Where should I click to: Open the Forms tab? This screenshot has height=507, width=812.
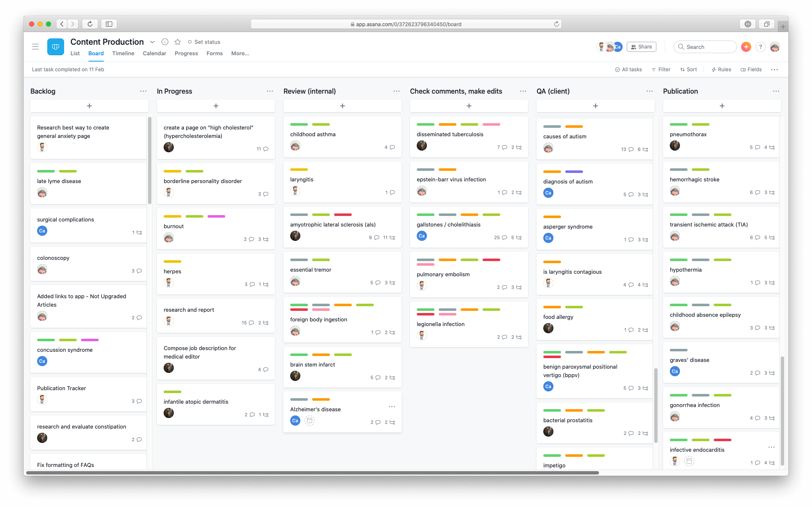click(x=214, y=53)
